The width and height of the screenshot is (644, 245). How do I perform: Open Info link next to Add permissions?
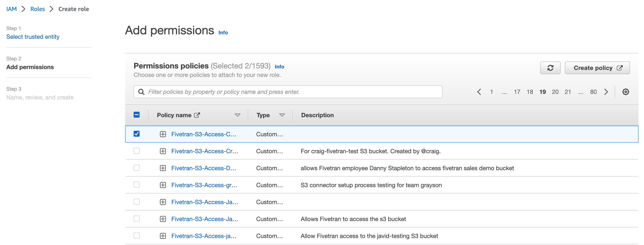(223, 32)
